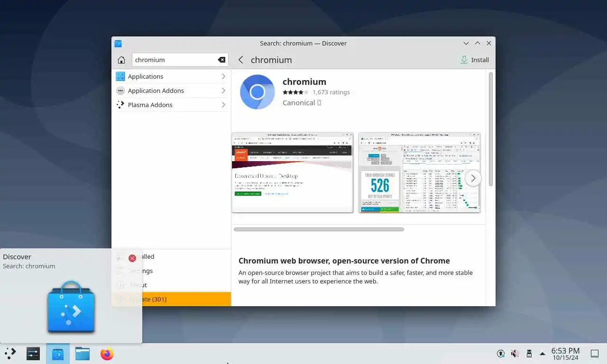The image size is (607, 364).
Task: Open the 1,673 ratings link
Action: coord(331,92)
